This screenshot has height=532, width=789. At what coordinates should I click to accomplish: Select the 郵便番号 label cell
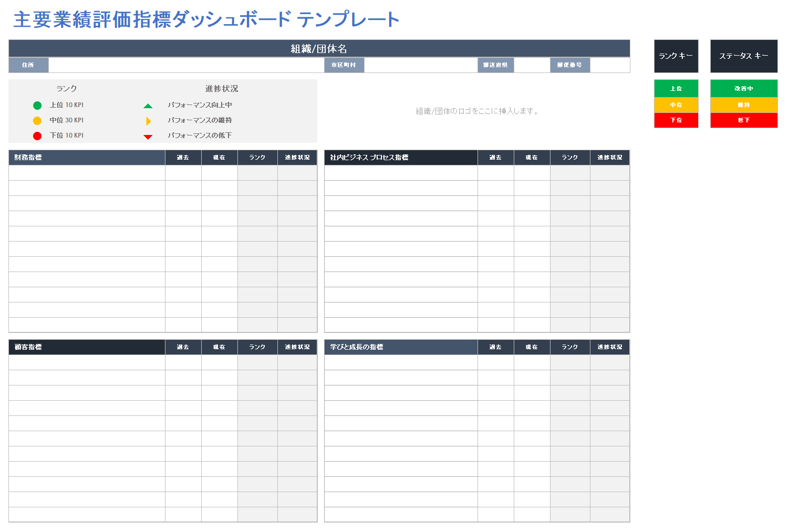[570, 65]
